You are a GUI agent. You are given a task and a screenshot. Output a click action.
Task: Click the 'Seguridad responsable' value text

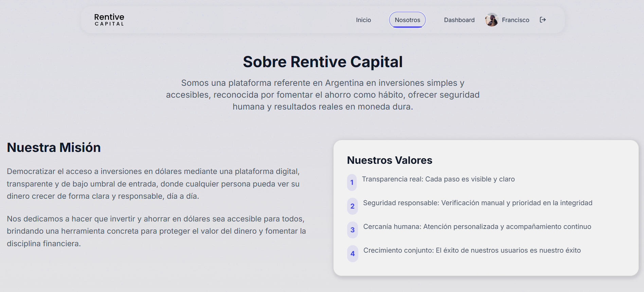click(x=478, y=203)
